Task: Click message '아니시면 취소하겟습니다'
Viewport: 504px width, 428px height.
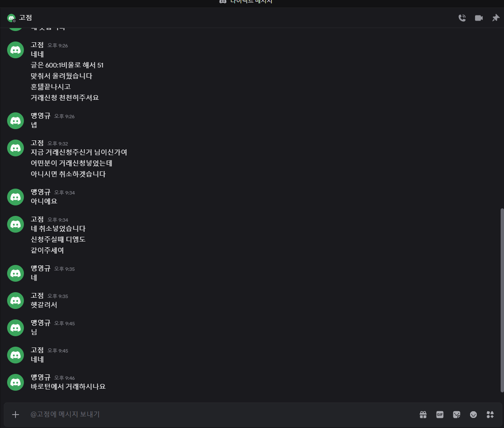Action: click(68, 174)
